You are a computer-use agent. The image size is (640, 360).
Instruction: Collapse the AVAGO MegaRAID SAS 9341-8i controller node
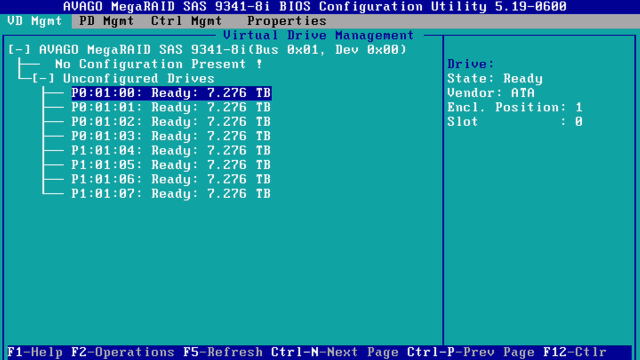[19, 50]
